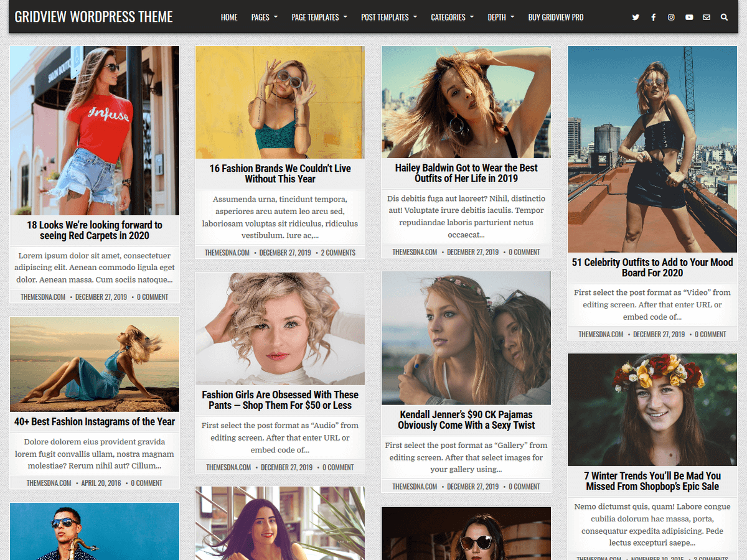
Task: Open the Instagram profile icon
Action: click(671, 17)
